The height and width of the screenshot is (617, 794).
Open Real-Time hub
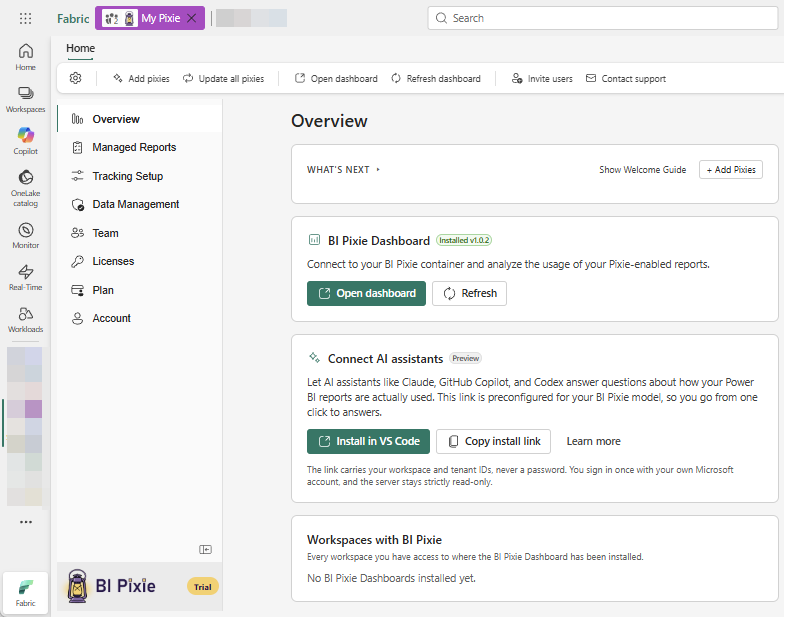click(25, 278)
